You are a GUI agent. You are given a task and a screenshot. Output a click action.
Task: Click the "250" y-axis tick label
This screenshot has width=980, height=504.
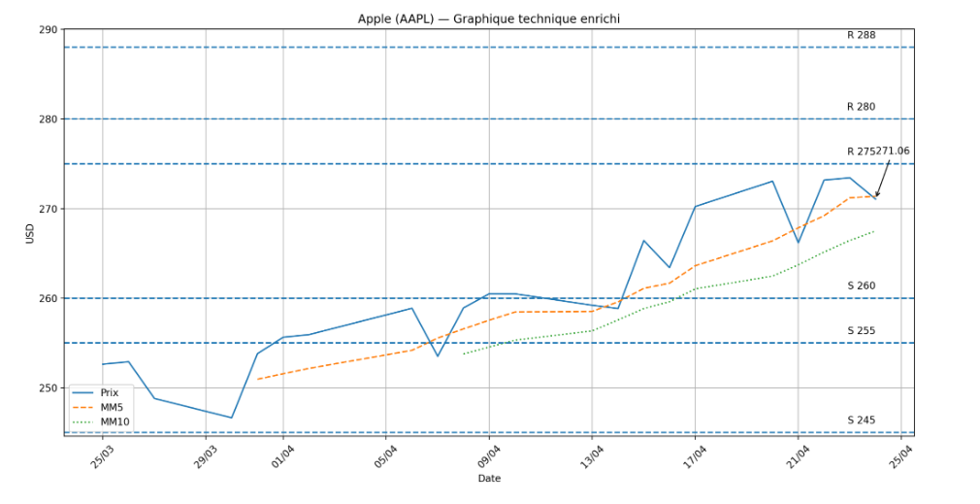pos(49,387)
